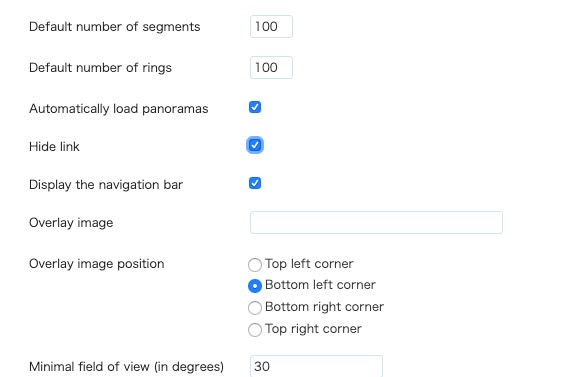Click the Bottom left corner label text
This screenshot has width=576, height=377.
320,285
